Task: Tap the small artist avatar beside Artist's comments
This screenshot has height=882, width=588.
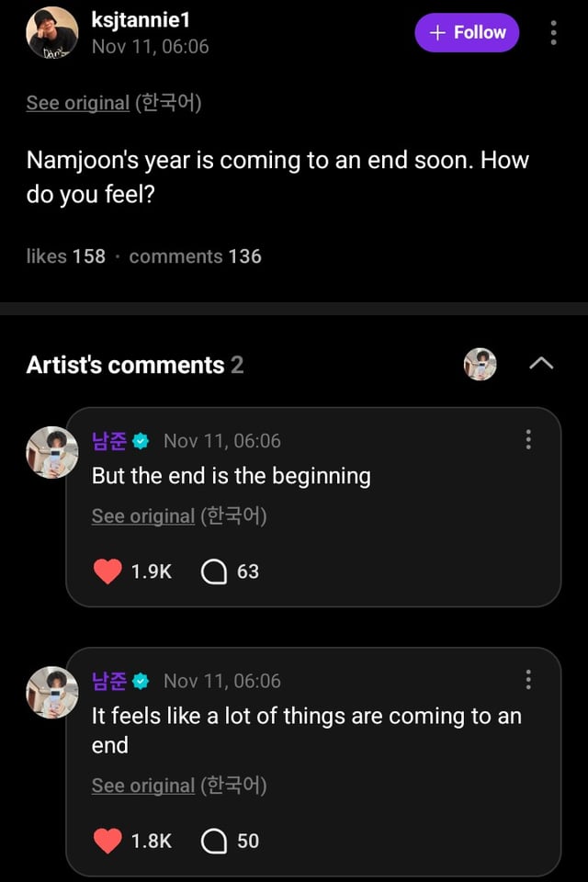Action: coord(480,365)
